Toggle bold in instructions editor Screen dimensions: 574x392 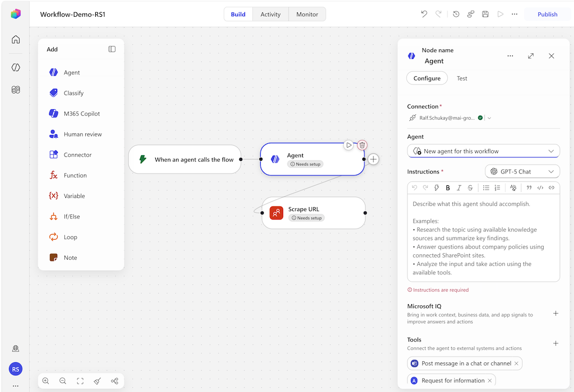pos(448,188)
